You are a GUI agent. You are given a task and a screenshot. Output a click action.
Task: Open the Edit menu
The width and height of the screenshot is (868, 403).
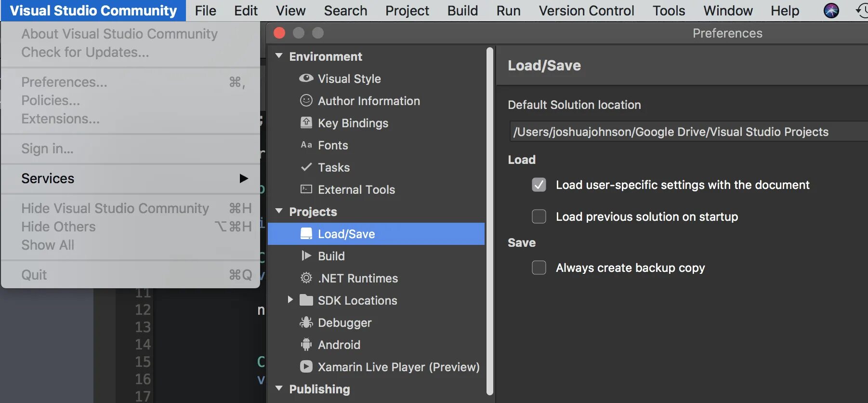coord(246,11)
